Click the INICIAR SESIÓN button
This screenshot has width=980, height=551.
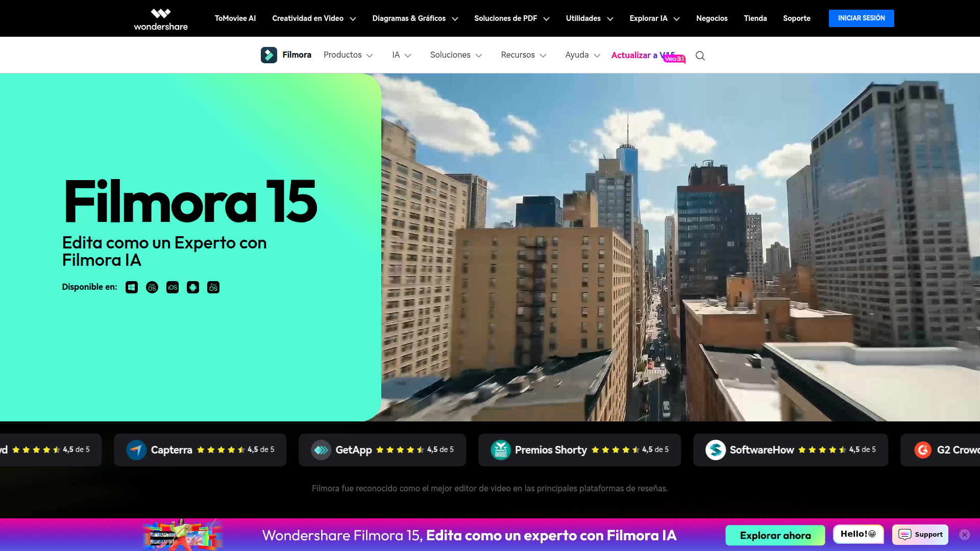[861, 18]
